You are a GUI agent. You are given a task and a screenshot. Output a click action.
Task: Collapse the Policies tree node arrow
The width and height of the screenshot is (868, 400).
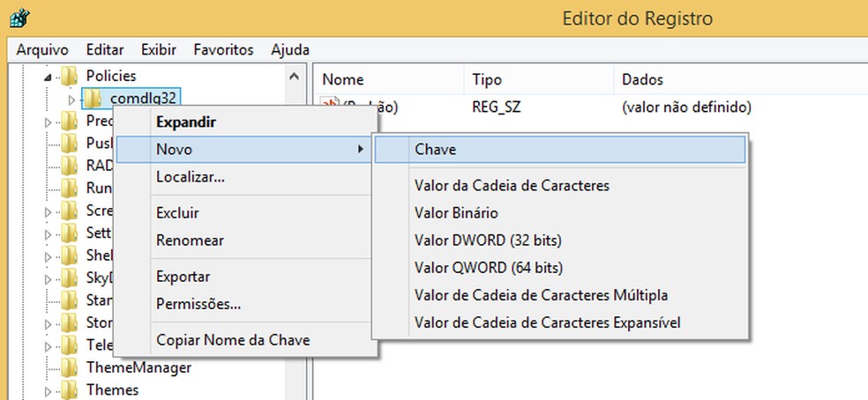tap(49, 77)
